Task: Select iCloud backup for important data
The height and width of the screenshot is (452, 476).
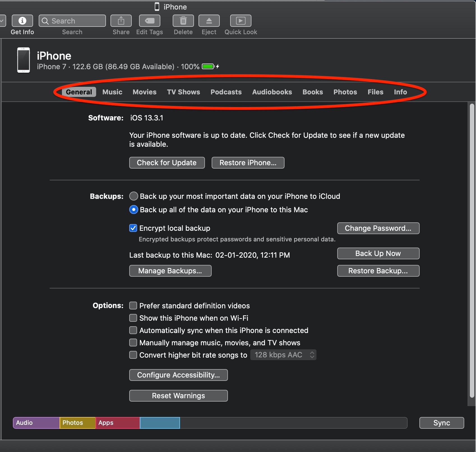Action: (x=133, y=196)
